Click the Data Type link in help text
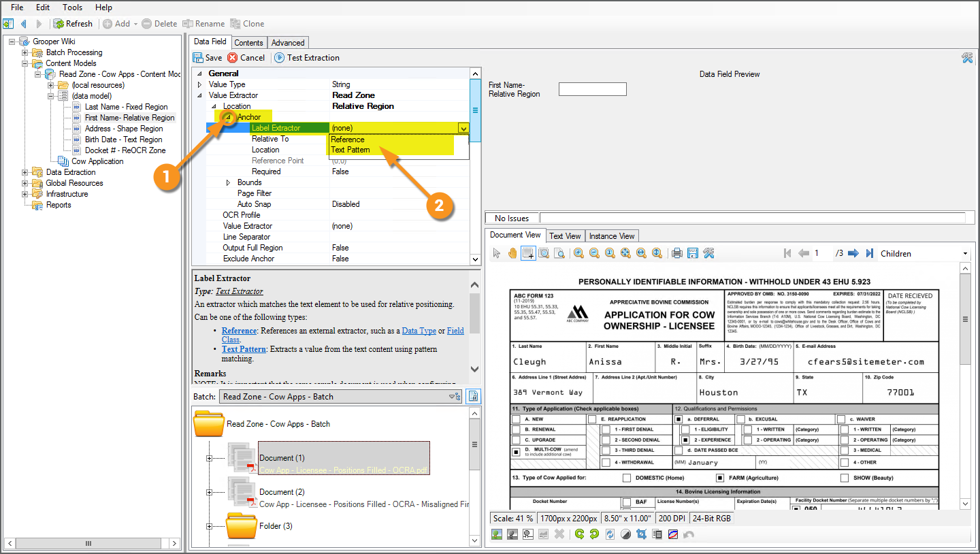 [419, 331]
